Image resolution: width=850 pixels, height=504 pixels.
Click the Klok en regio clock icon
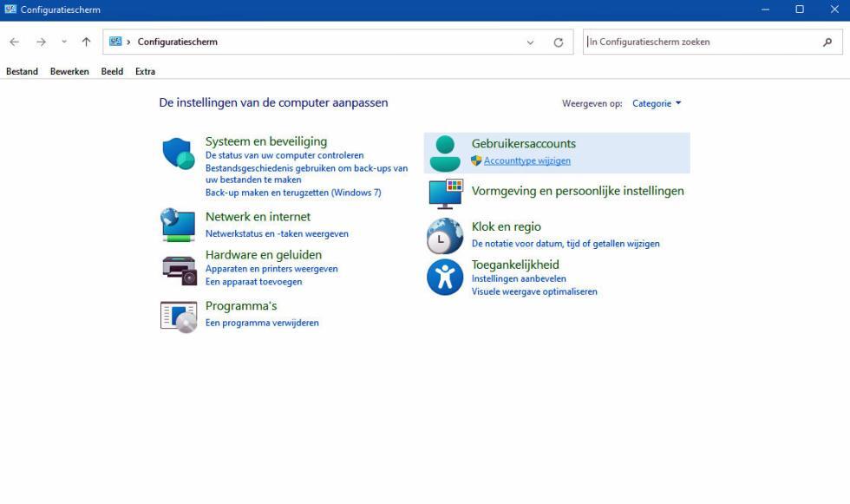click(x=445, y=235)
